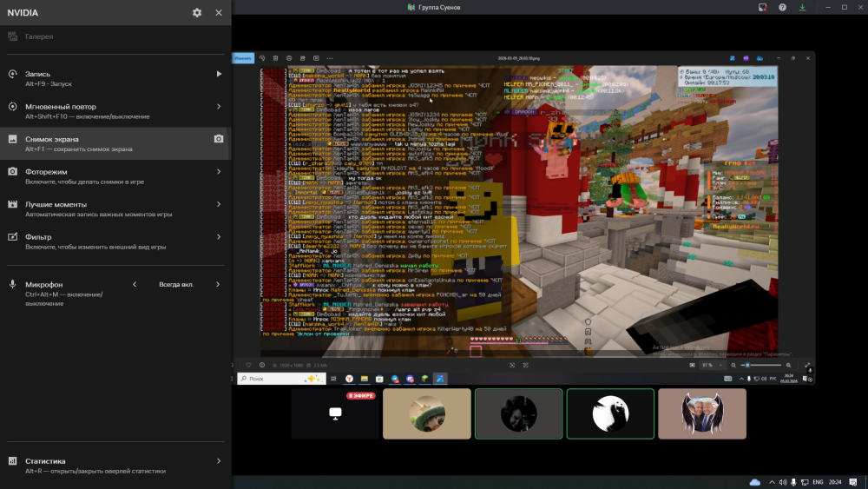Screen dimensions: 868x489
Task: Click fullscreen expand arrows icon in stream
Action: tap(807, 365)
